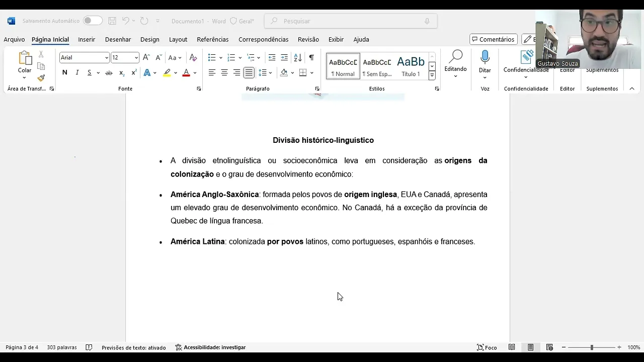The height and width of the screenshot is (362, 644).
Task: Decrease paragraph indent
Action: tap(272, 57)
